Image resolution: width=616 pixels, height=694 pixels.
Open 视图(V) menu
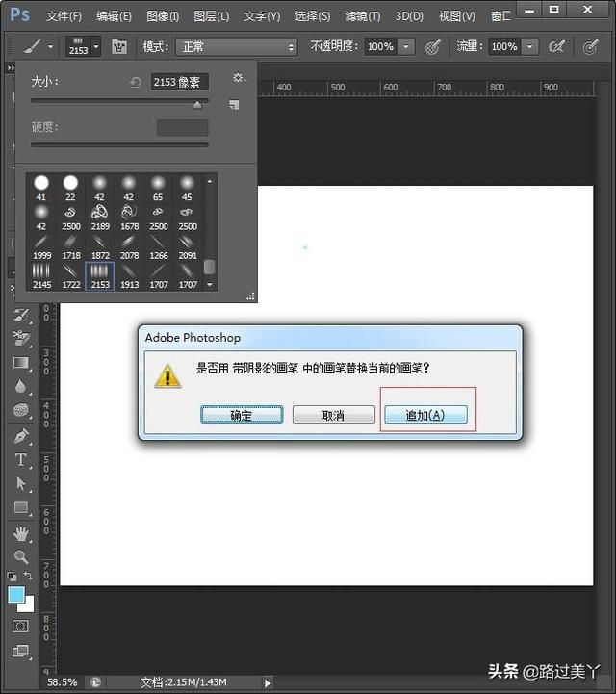[456, 16]
